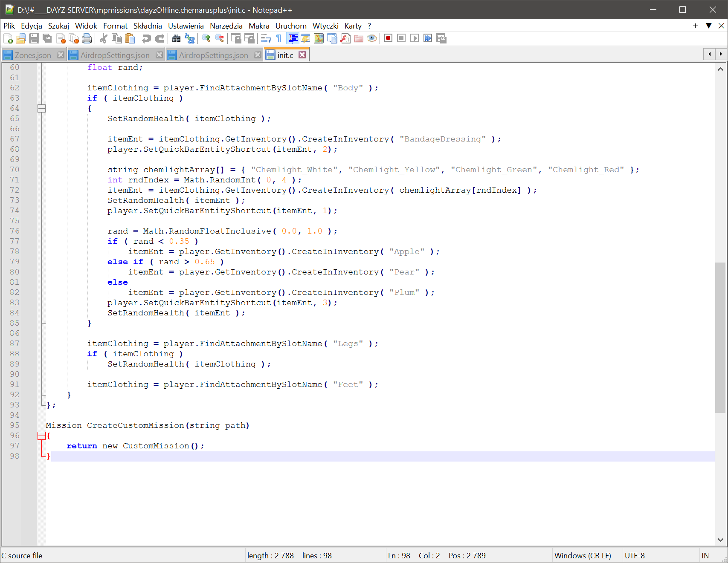728x563 pixels.
Task: Click macro Playback icon
Action: coord(415,38)
